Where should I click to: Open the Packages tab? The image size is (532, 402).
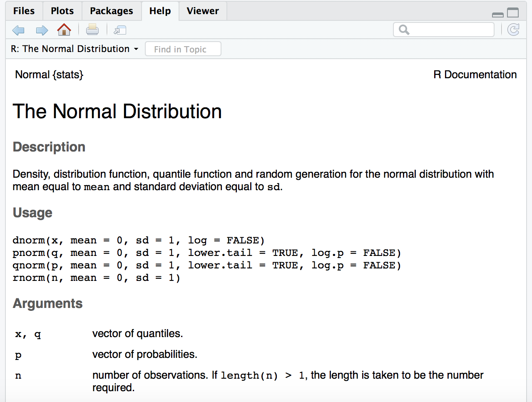(x=111, y=11)
